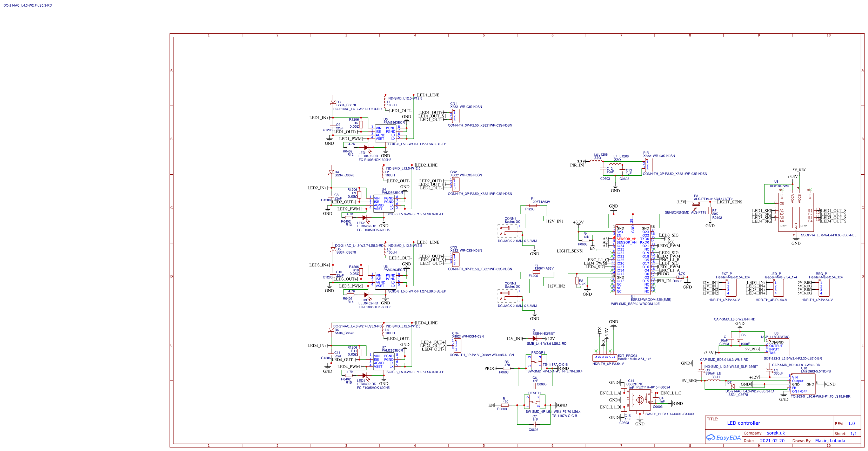Image resolution: width=868 pixels, height=451 pixels.
Task: Select the 2021-02-20 date field
Action: (772, 441)
